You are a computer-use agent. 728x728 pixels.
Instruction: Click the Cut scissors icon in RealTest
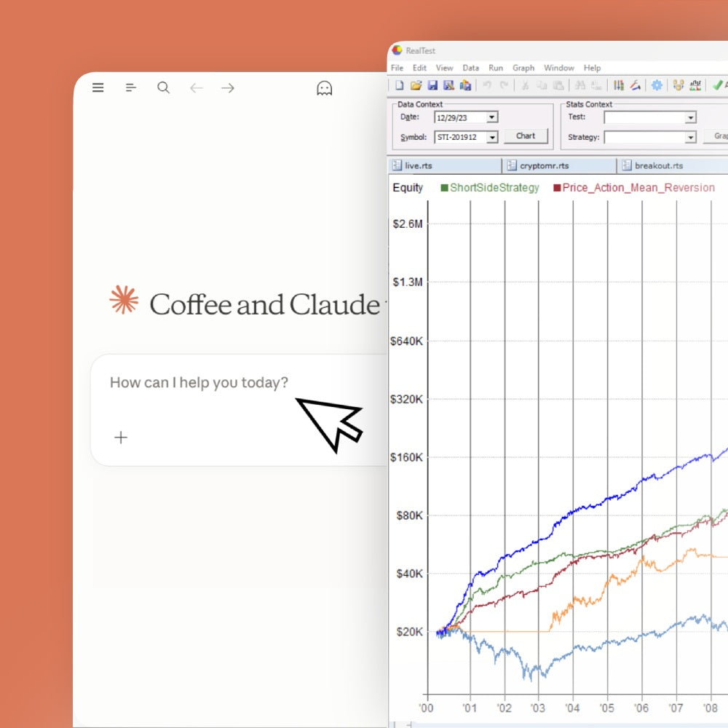tap(525, 85)
